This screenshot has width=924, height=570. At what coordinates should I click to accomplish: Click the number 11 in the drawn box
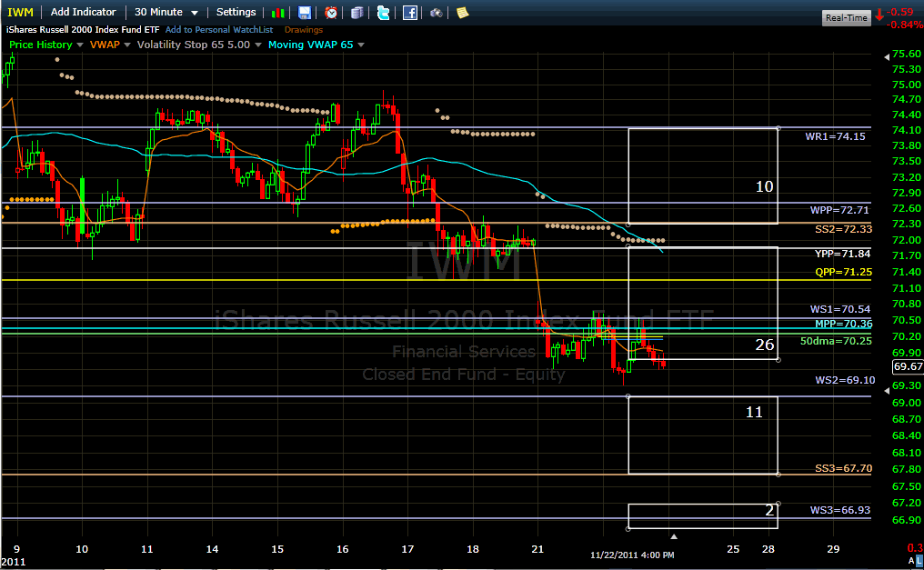(x=754, y=412)
